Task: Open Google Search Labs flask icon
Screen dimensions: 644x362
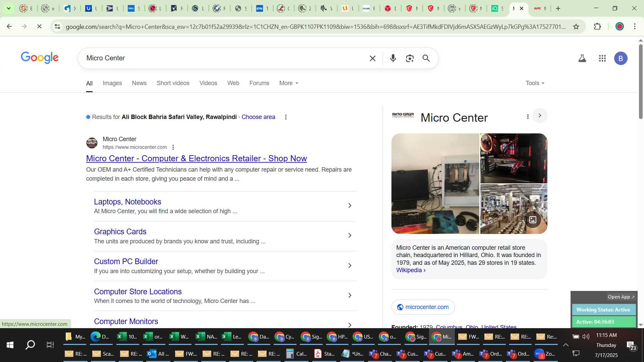Action: [582, 58]
